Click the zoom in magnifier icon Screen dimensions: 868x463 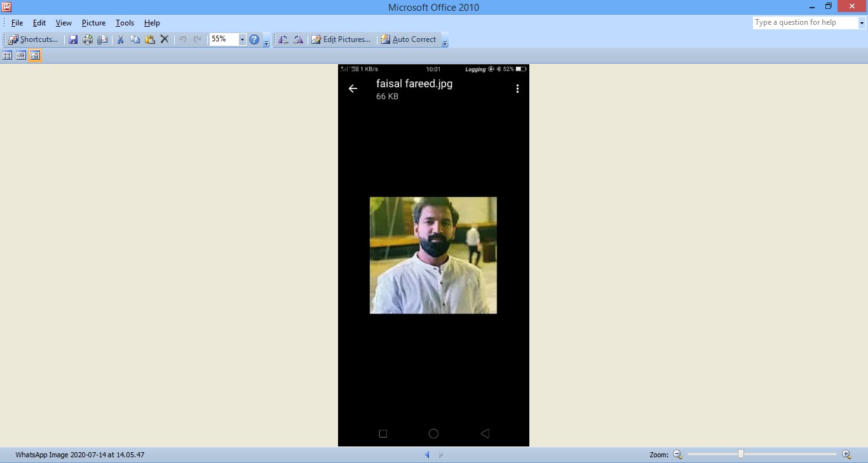coord(846,454)
